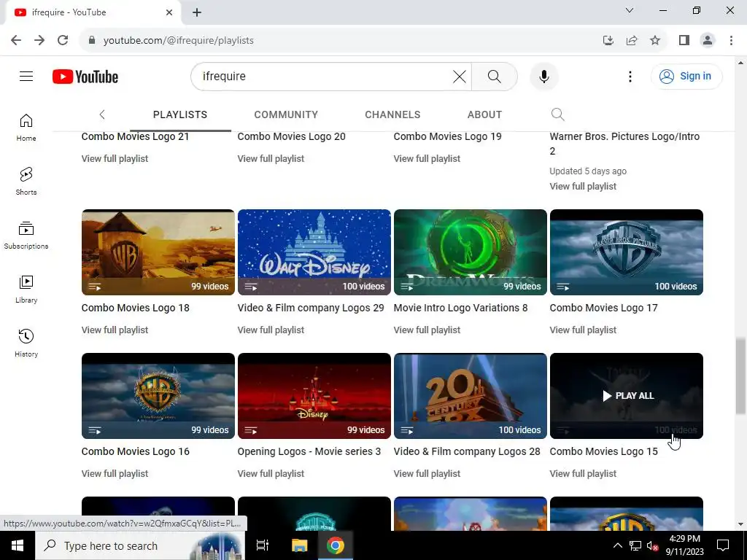View full playlist for Combo Movies Logo 16
The image size is (747, 560).
(115, 474)
